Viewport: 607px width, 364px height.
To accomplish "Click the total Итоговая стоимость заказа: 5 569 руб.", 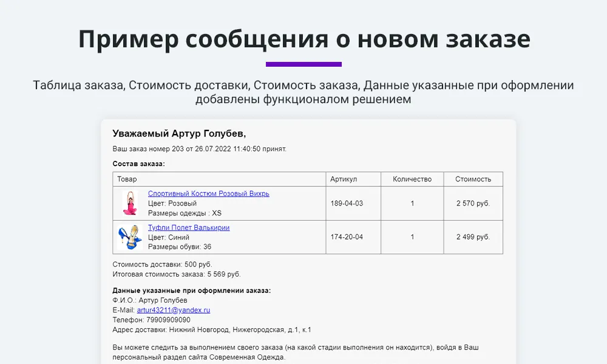I will 176,274.
